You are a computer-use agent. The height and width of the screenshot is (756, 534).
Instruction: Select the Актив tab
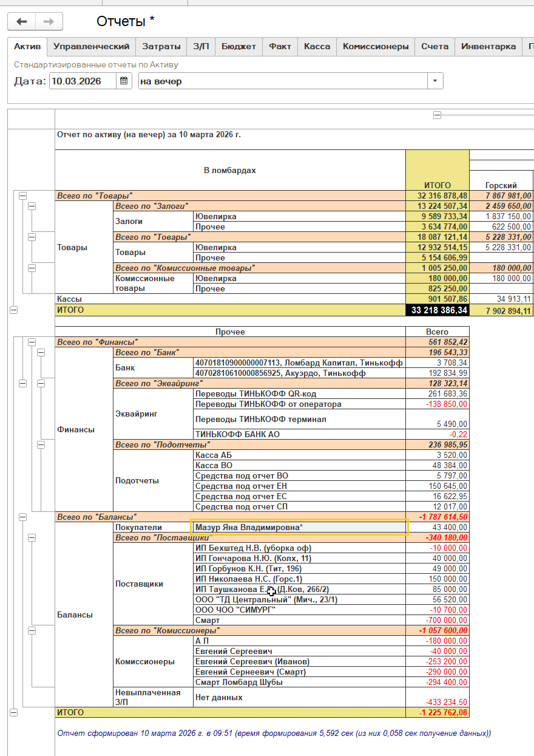point(27,46)
